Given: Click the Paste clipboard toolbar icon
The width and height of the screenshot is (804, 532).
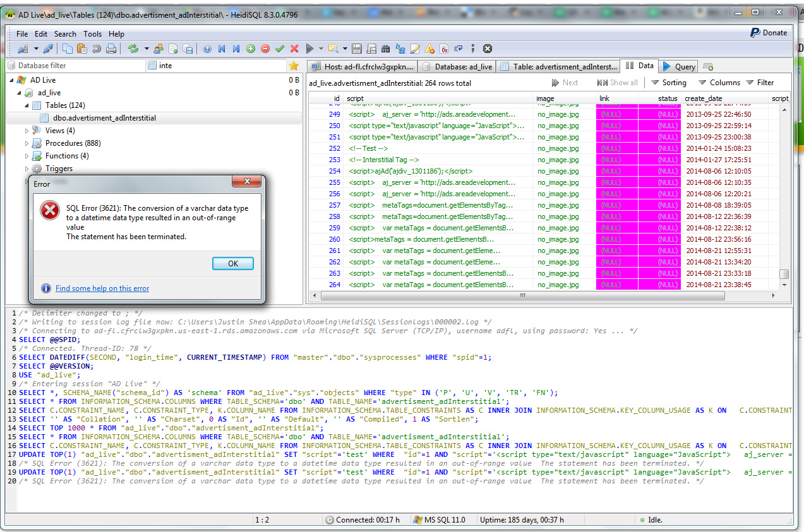Looking at the screenshot, I should pyautogui.click(x=82, y=49).
